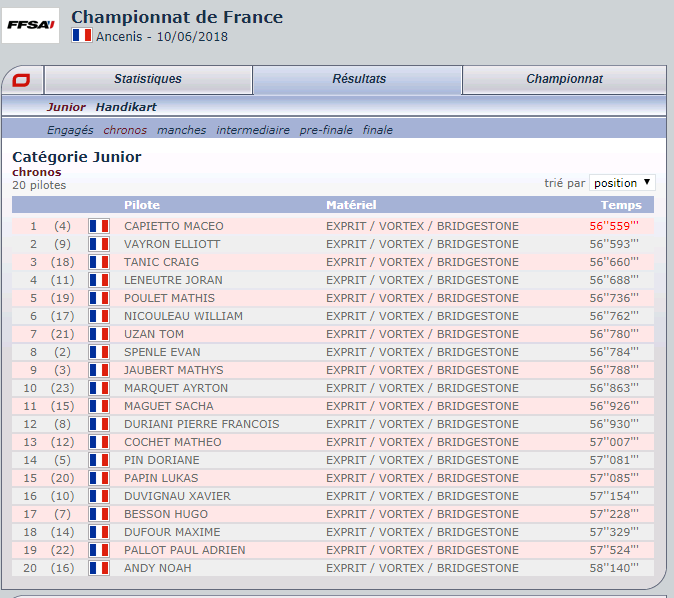674x598 pixels.
Task: Open the Engagés session link
Action: click(x=70, y=130)
